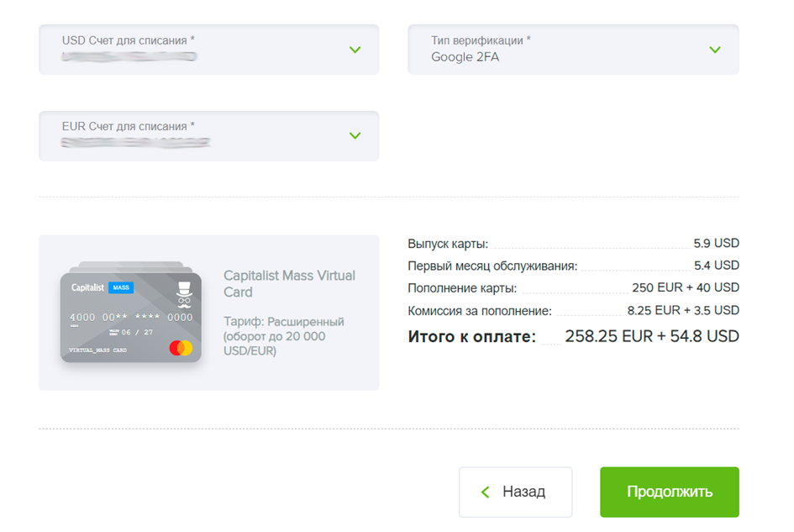Click the 5.9 USD card issue value

(716, 243)
